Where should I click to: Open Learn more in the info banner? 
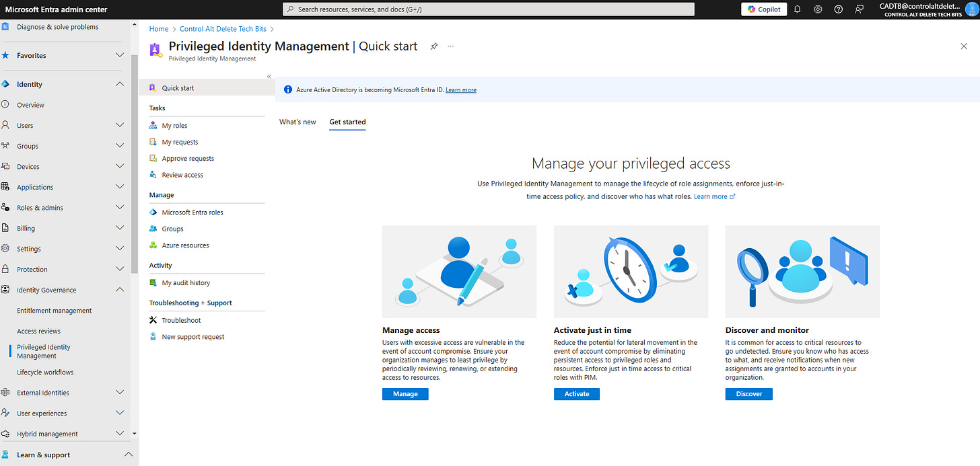pyautogui.click(x=461, y=89)
